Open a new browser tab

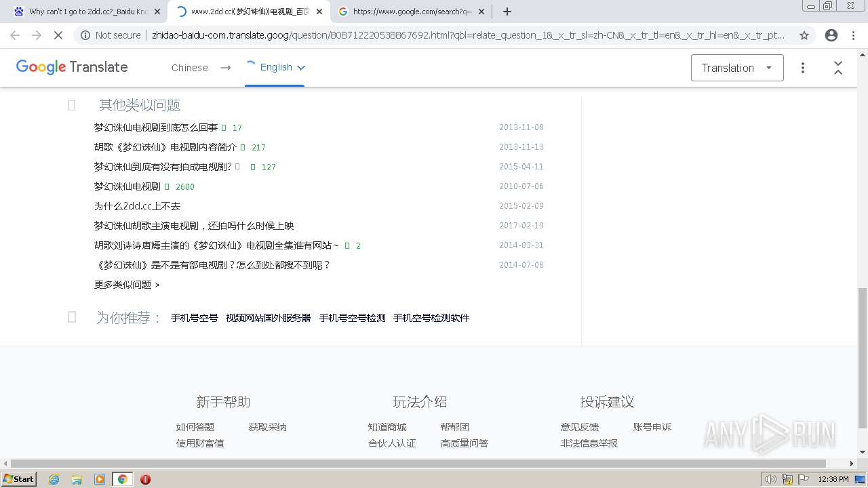pos(507,12)
